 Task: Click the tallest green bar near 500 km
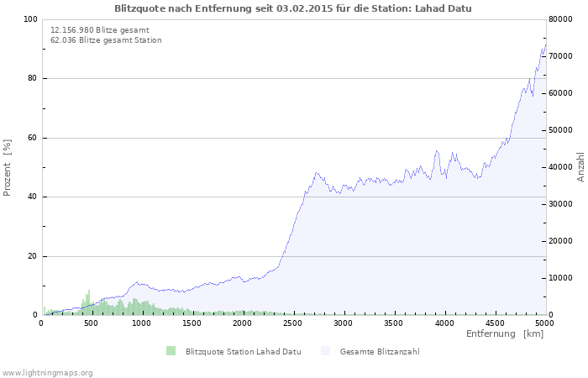(x=88, y=304)
